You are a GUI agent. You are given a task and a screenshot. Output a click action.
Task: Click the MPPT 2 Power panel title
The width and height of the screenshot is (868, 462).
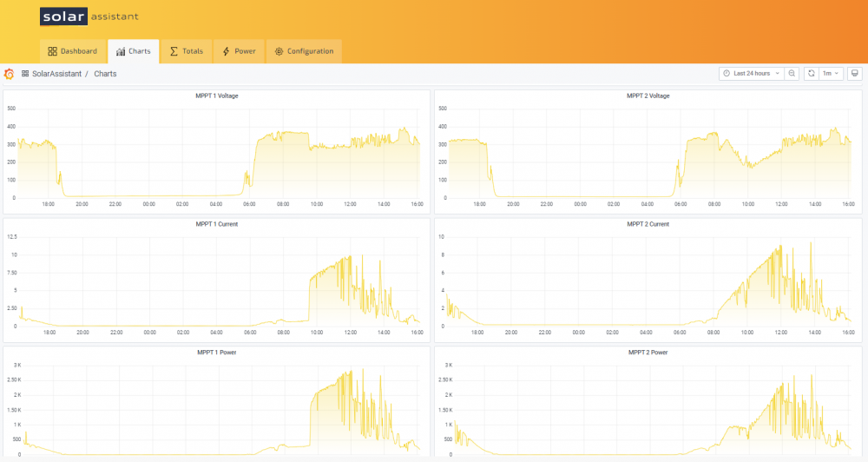pyautogui.click(x=648, y=353)
